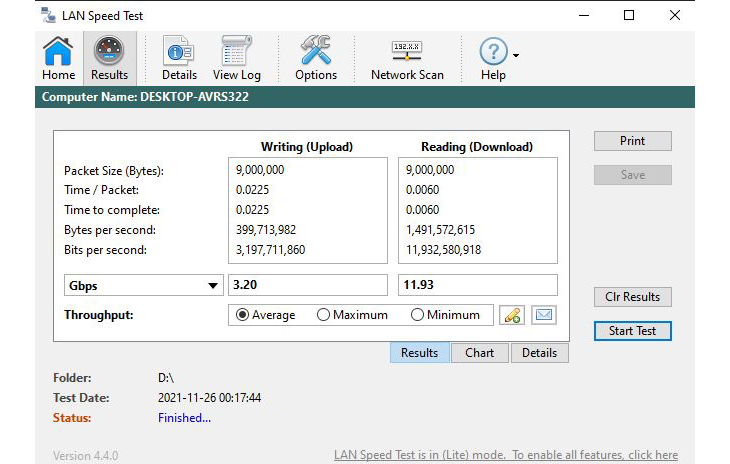
Task: Select the Minimum throughput radio button
Action: (x=417, y=315)
